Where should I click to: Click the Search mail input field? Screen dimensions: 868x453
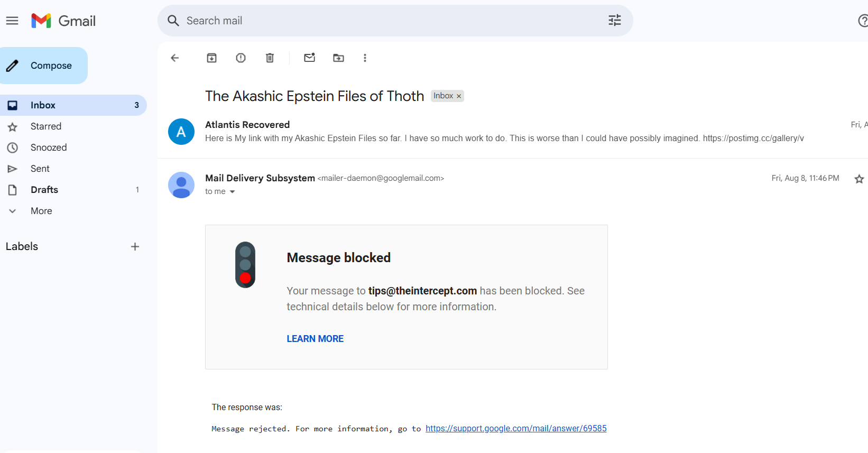tap(395, 21)
